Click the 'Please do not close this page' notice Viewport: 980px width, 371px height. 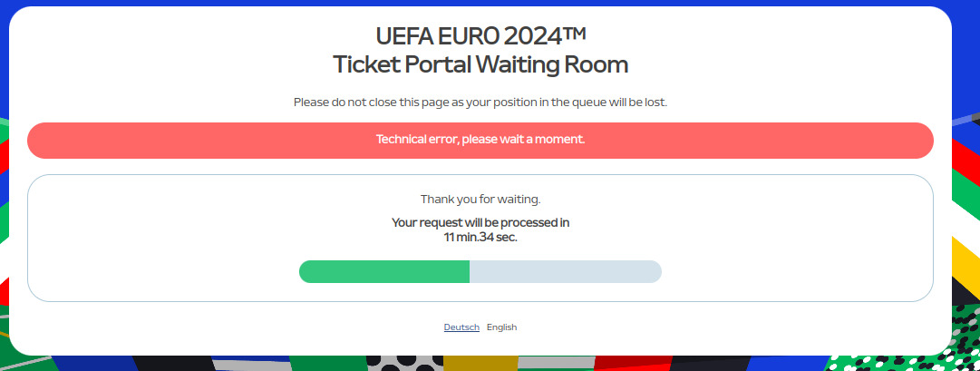pyautogui.click(x=480, y=102)
